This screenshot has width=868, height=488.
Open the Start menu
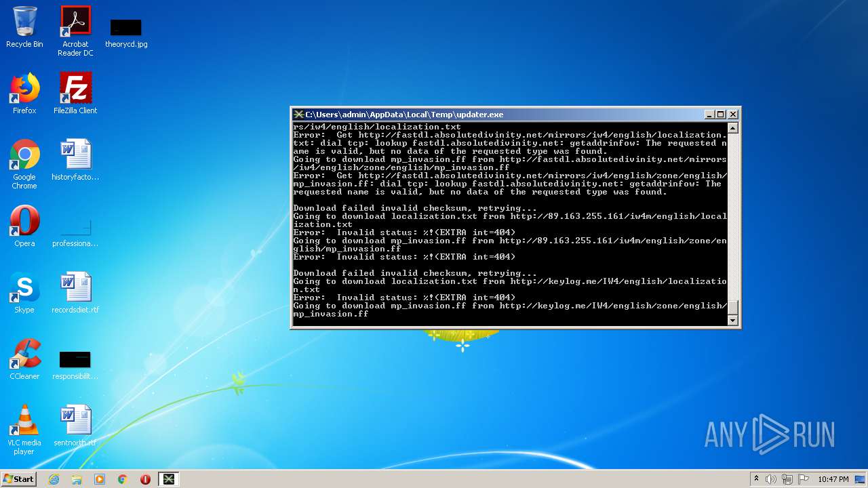tap(19, 479)
